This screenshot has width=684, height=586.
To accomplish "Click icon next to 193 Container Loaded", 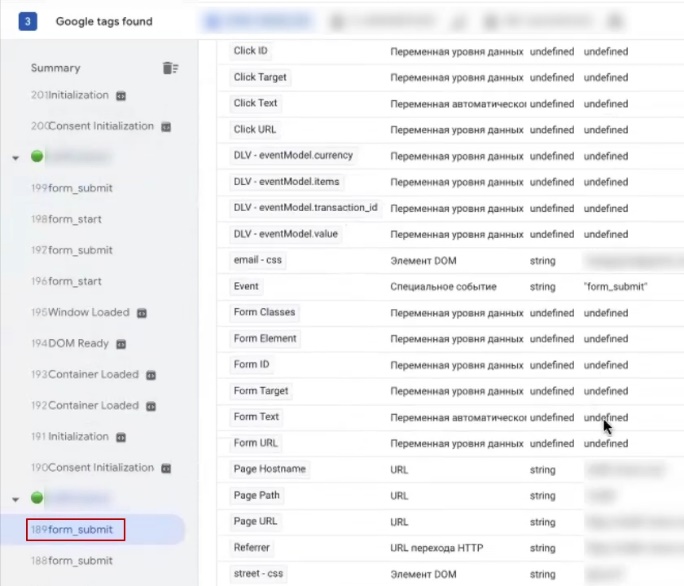I will (x=151, y=375).
